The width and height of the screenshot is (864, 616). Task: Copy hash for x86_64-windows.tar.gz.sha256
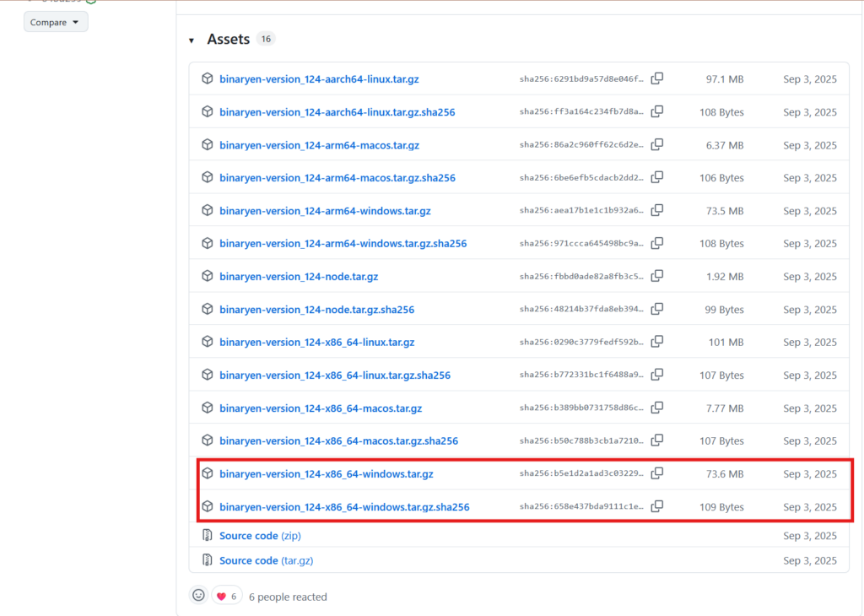[657, 506]
